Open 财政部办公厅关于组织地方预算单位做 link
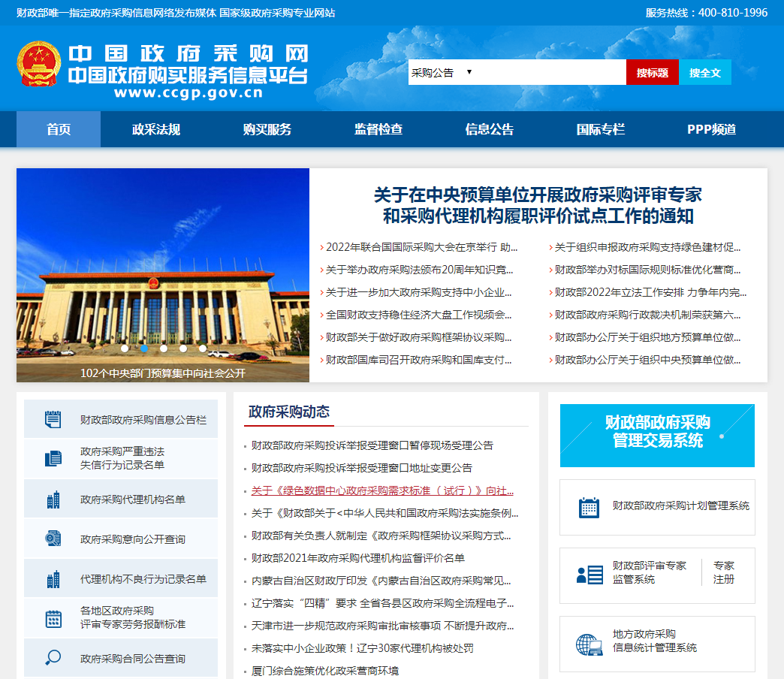The height and width of the screenshot is (679, 784). pos(647,337)
